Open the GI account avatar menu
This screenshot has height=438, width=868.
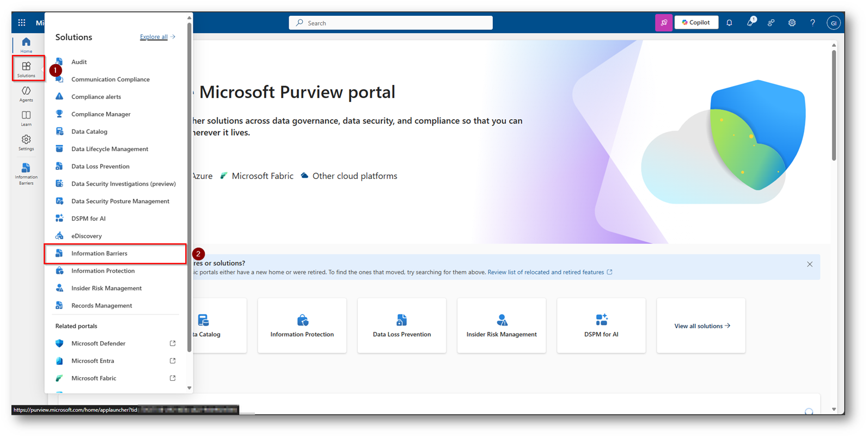click(833, 23)
